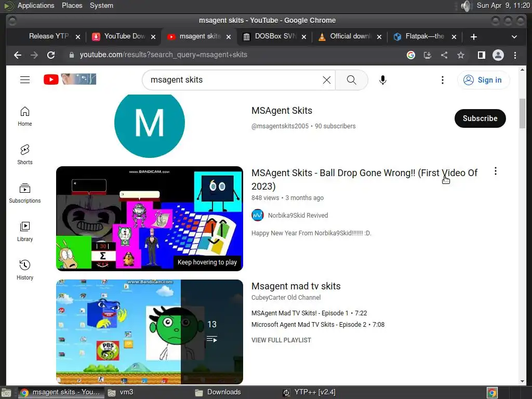Click msagent skits Chrome taskbar button
This screenshot has width=532, height=399.
tap(61, 393)
